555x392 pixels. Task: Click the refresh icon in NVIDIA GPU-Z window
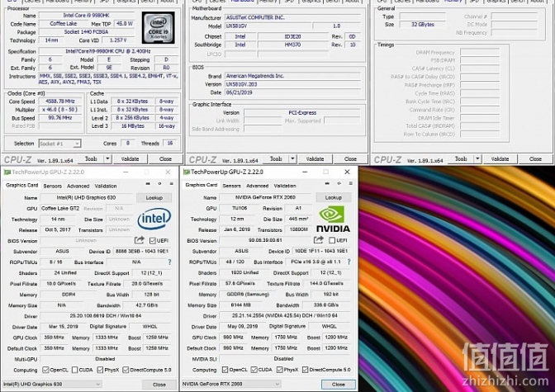(339, 183)
